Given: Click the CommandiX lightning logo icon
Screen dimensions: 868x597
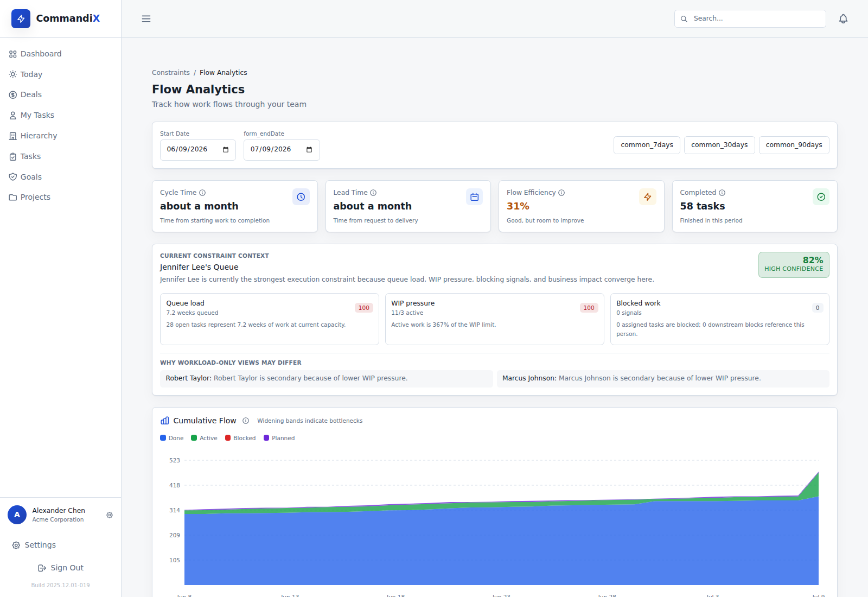Looking at the screenshot, I should (x=21, y=18).
